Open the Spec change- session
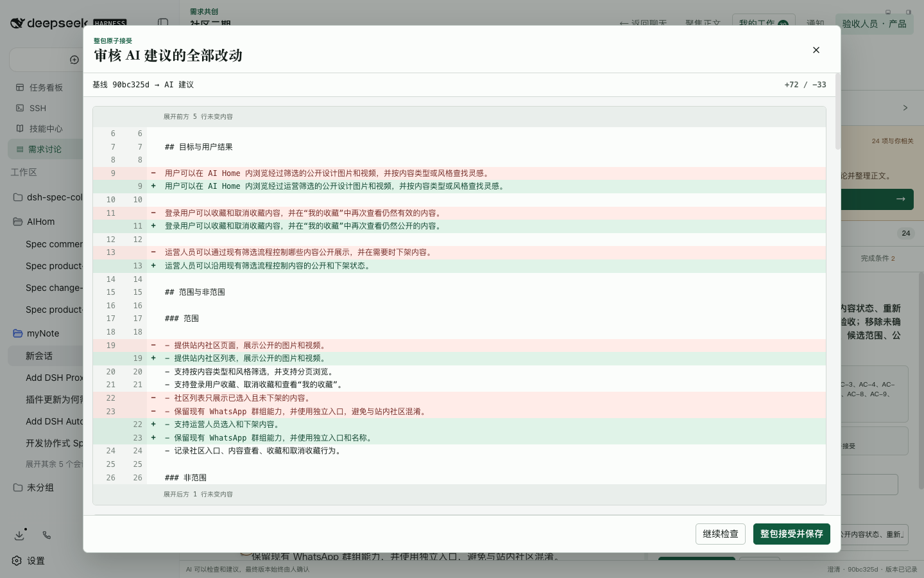Image resolution: width=924 pixels, height=578 pixels. pyautogui.click(x=54, y=288)
